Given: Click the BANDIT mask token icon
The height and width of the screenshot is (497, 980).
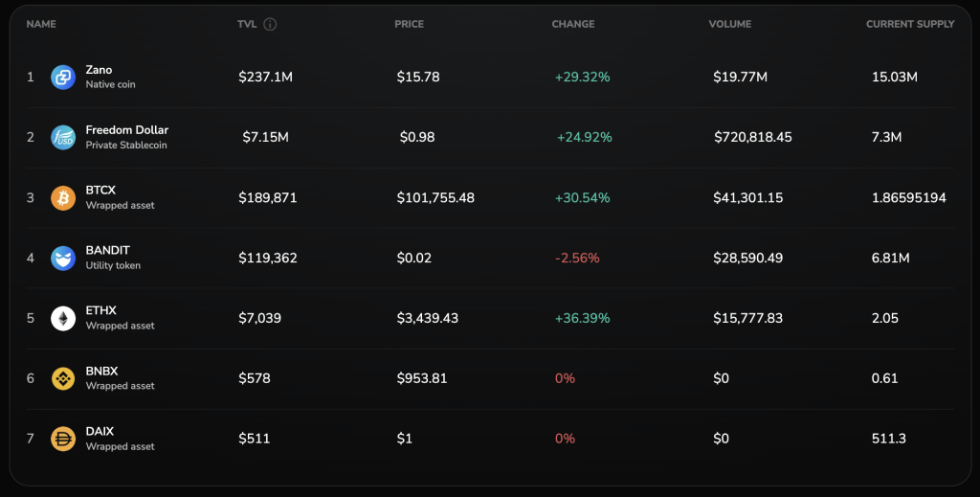Looking at the screenshot, I should coord(63,258).
